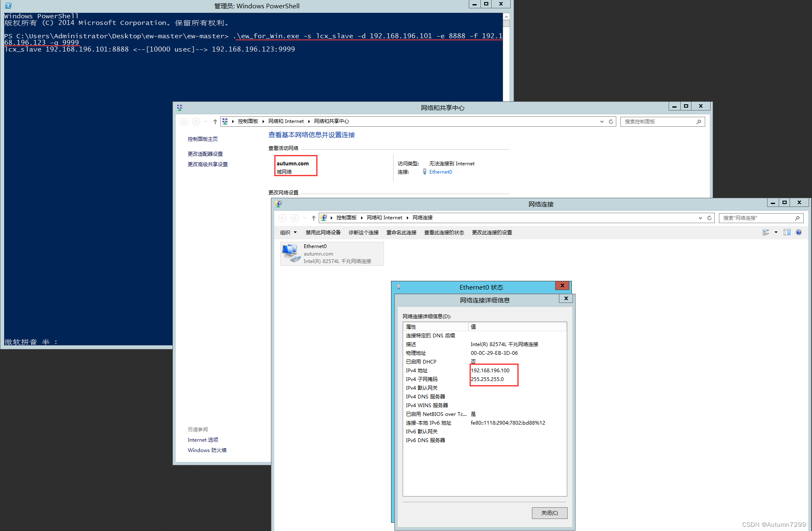Click 禁用此网络设备 in the toolbar
Screen dimensions: 812x531
click(x=323, y=233)
